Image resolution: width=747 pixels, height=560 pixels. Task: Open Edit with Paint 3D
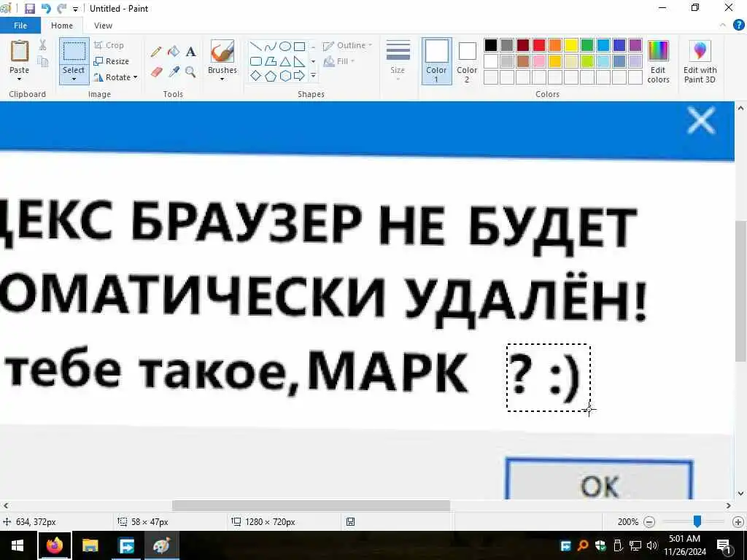tap(700, 62)
